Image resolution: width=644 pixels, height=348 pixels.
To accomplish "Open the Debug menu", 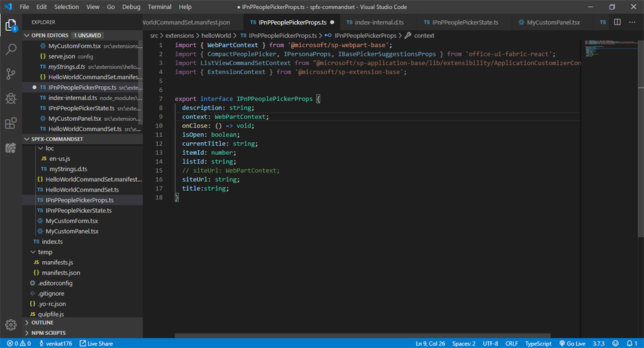I will [131, 6].
